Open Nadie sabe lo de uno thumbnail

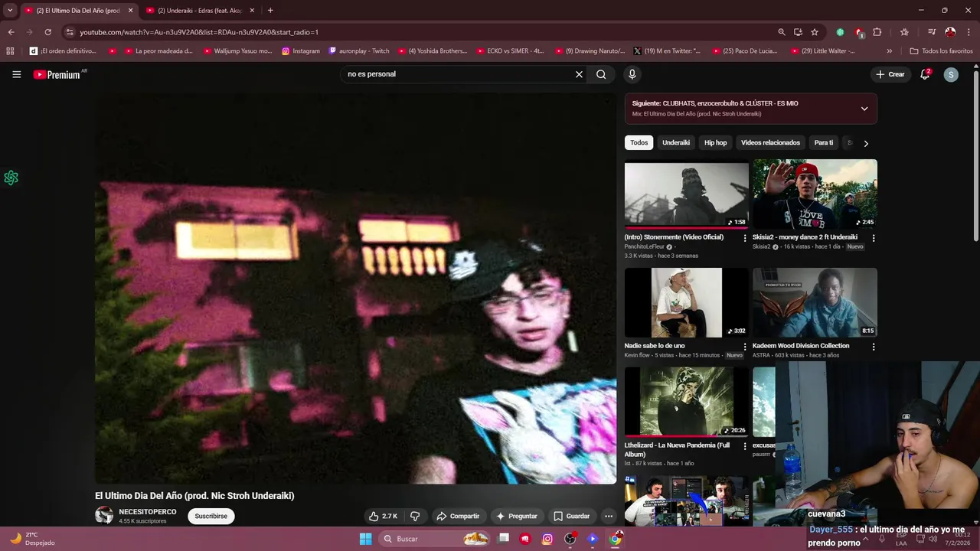click(x=686, y=303)
